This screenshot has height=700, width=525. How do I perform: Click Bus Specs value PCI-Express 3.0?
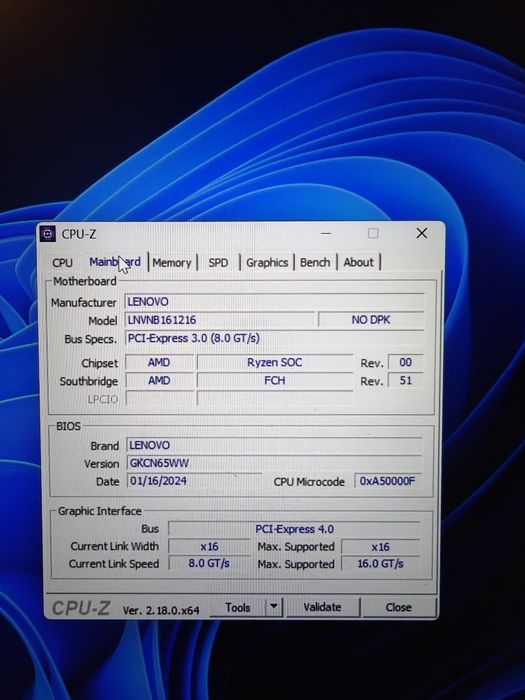tap(274, 338)
